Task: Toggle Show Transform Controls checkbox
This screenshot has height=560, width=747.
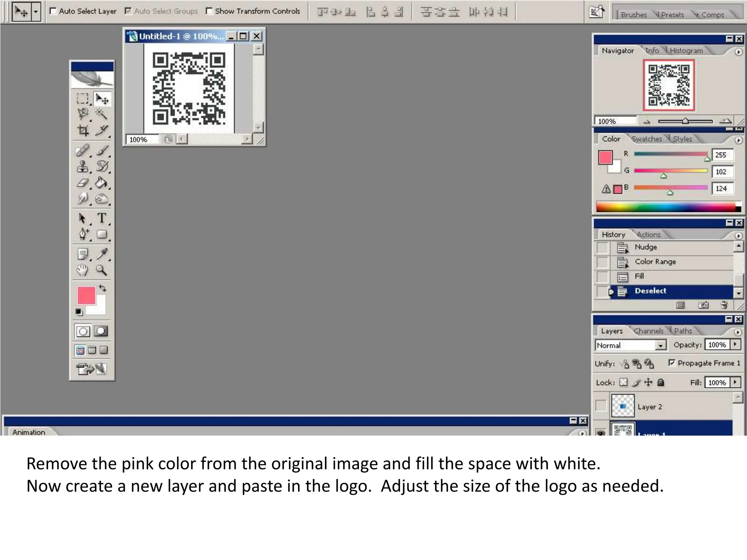Action: [x=209, y=11]
